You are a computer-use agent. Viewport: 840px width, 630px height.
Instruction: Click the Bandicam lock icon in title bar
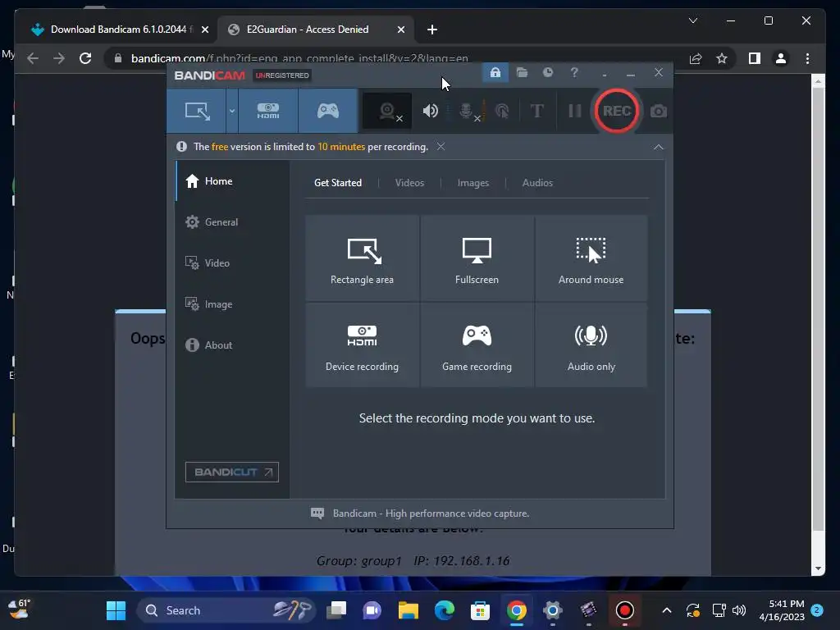[495, 72]
